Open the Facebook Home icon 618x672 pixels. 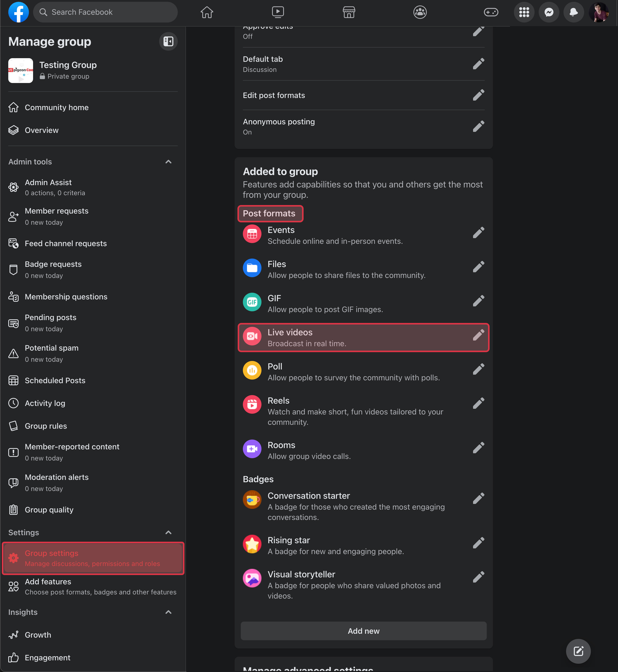(207, 12)
